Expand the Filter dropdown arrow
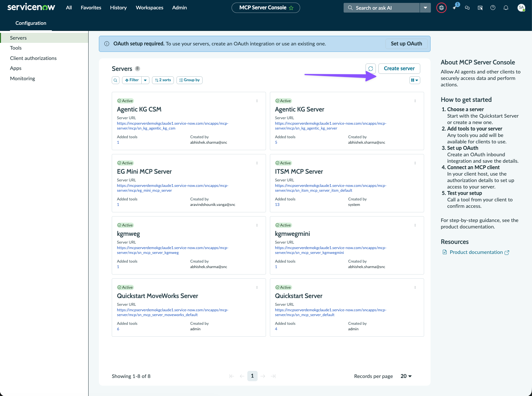This screenshot has height=396, width=532. (x=145, y=80)
